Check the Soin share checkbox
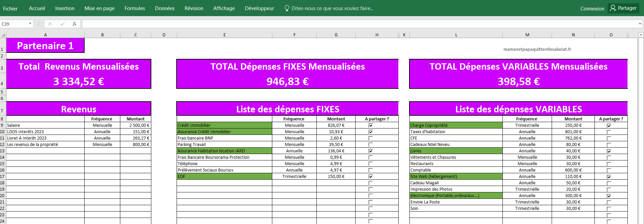The height and width of the screenshot is (224, 644). [x=609, y=209]
